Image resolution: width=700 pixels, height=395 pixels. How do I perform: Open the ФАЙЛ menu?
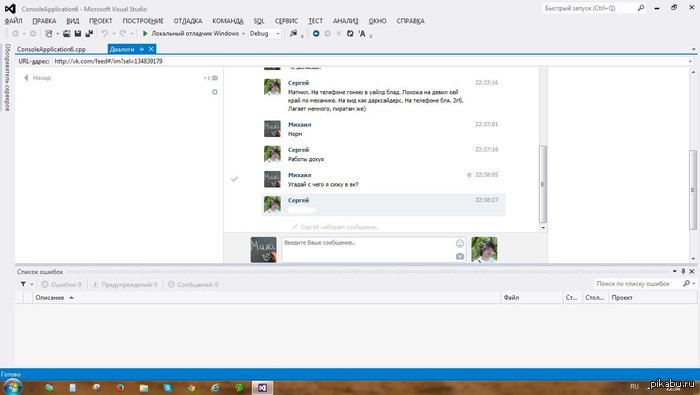coord(13,21)
